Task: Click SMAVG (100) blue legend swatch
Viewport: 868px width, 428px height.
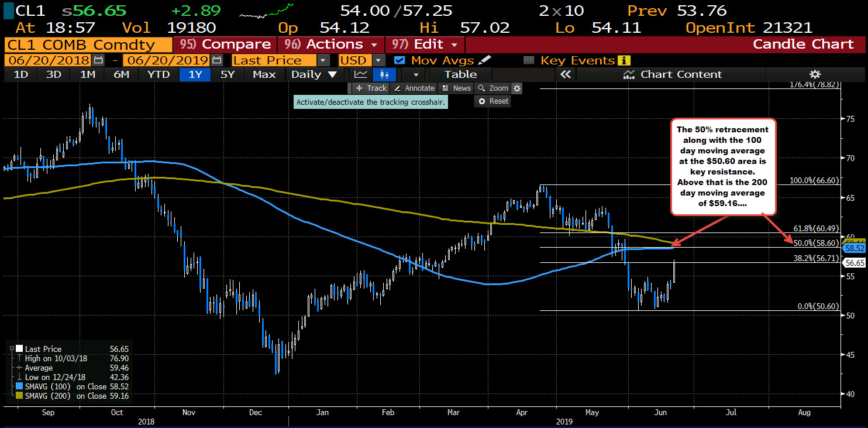Action: [x=19, y=386]
